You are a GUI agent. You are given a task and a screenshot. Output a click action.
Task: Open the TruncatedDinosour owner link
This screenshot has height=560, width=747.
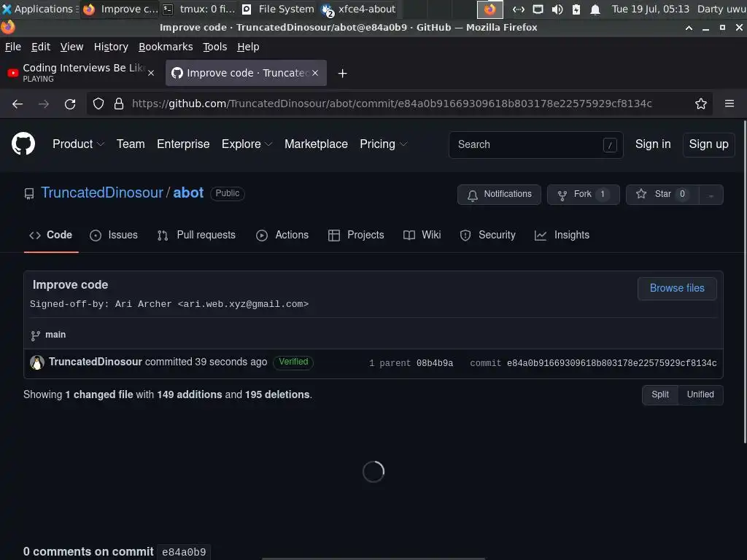(x=102, y=192)
